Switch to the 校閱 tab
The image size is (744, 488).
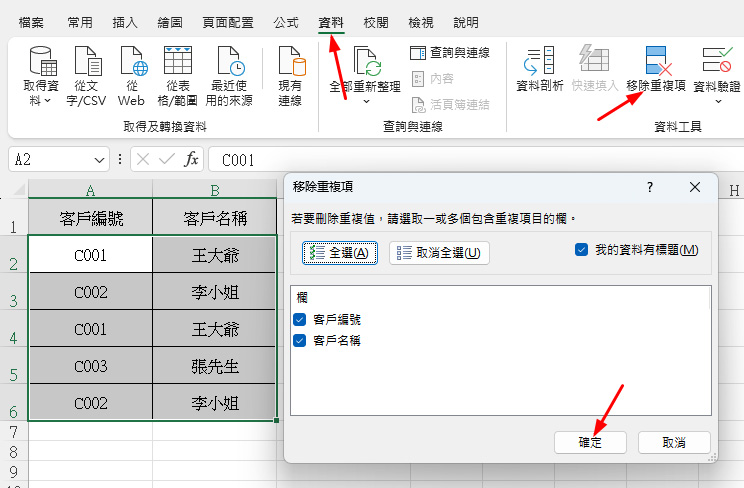[x=376, y=22]
